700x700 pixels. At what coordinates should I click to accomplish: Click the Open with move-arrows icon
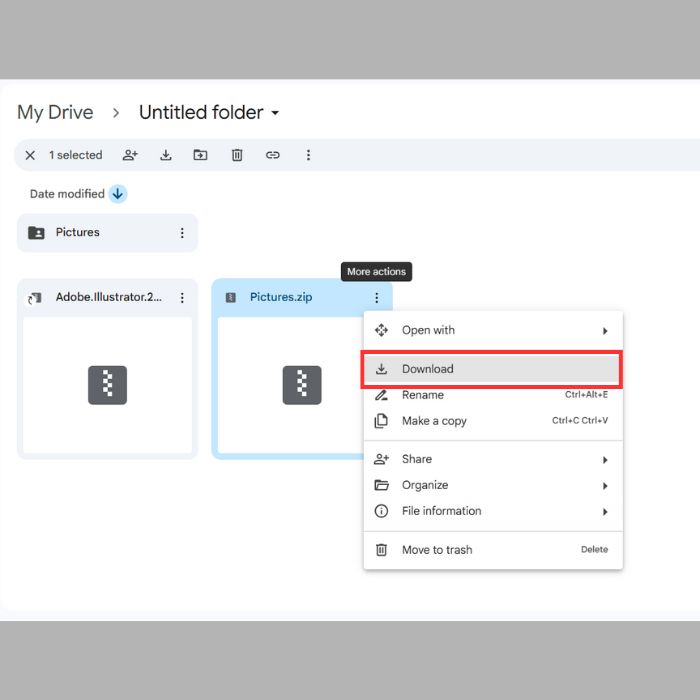click(381, 330)
